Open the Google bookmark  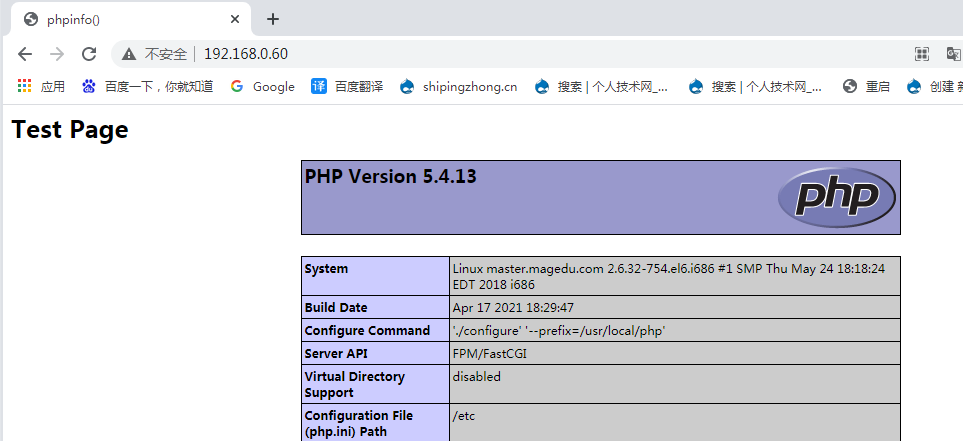[262, 87]
